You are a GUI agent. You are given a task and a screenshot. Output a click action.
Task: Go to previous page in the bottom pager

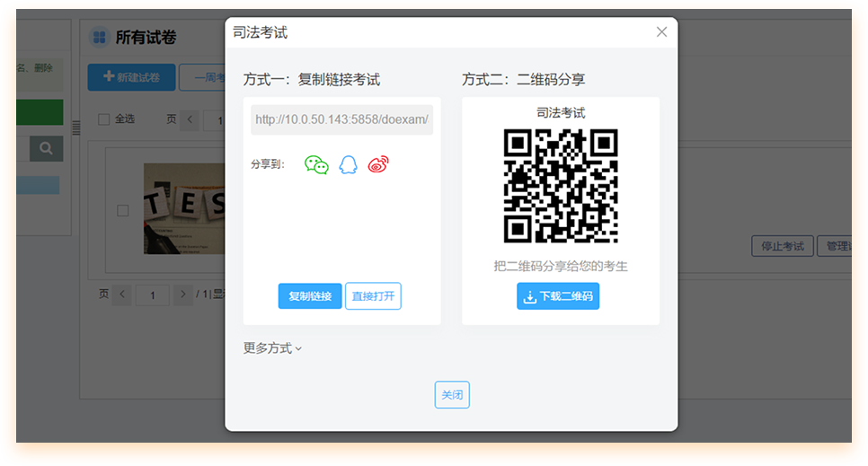pyautogui.click(x=122, y=295)
